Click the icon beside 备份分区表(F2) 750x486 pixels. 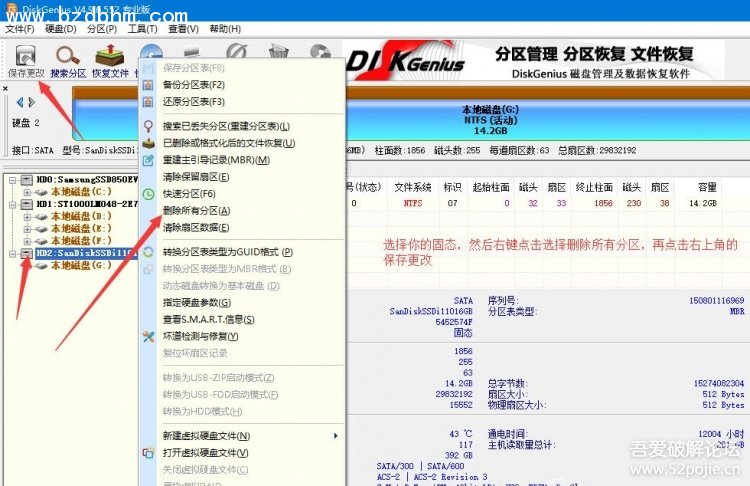click(148, 85)
